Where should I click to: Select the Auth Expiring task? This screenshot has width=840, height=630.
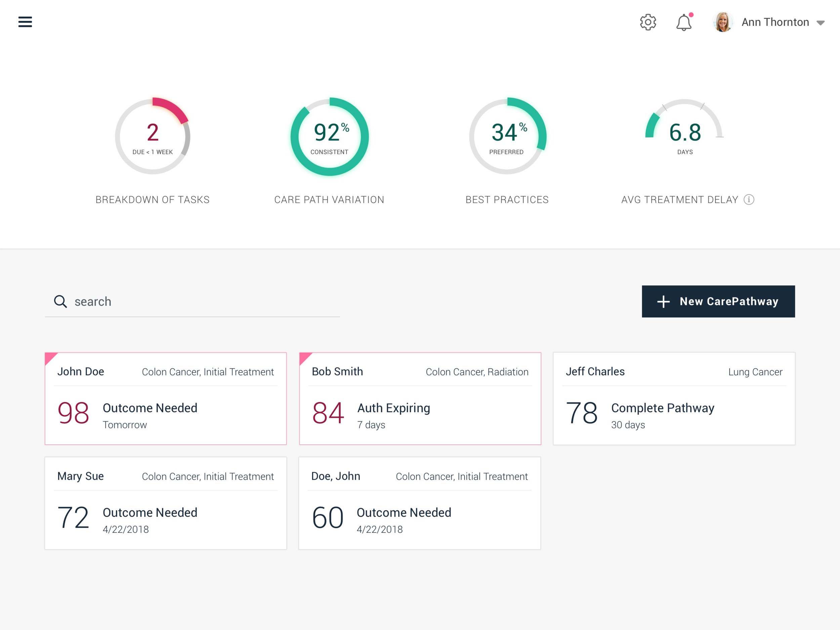pyautogui.click(x=393, y=416)
